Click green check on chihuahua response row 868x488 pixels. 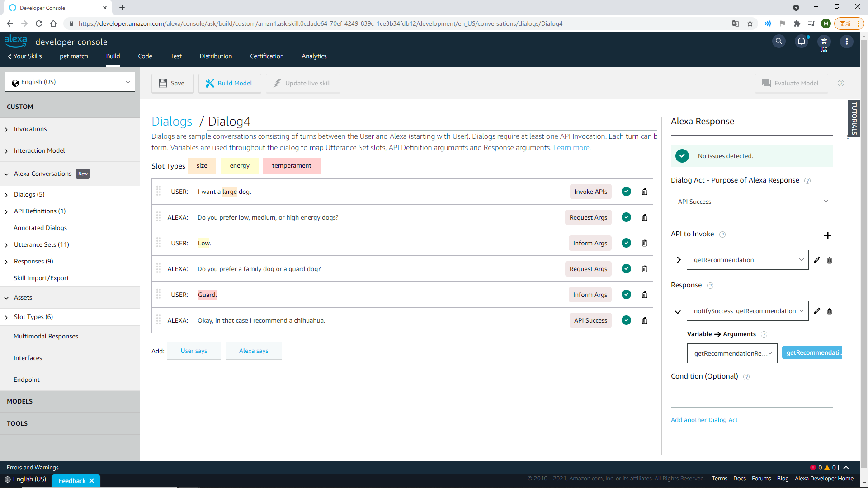[x=626, y=320]
